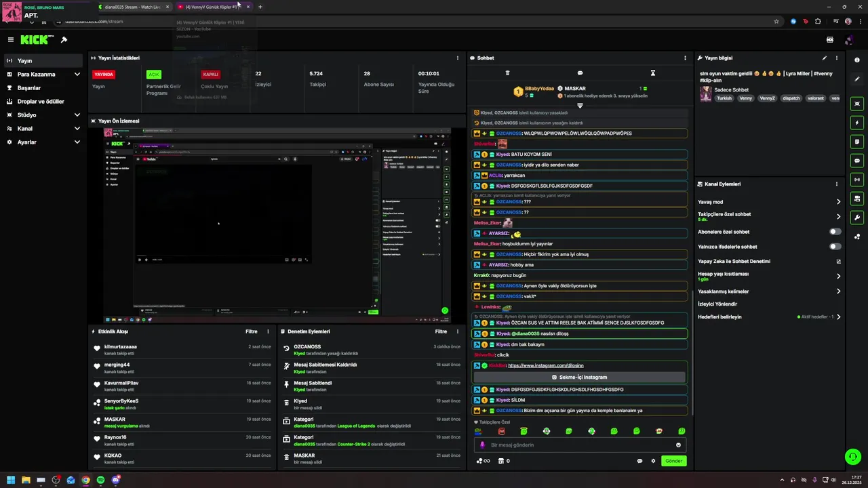Open Sohbet panel three-dot menu

click(x=685, y=58)
